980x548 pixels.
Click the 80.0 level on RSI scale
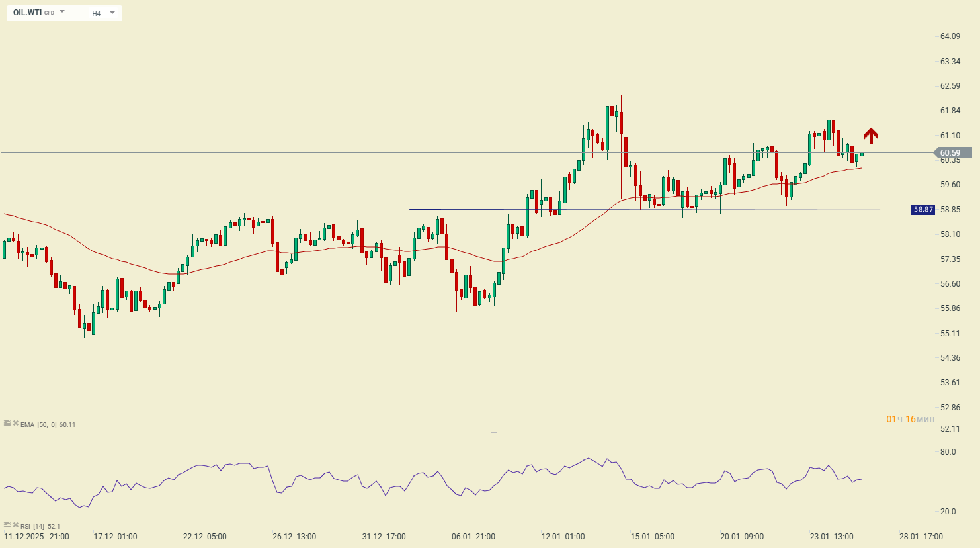[x=948, y=452]
